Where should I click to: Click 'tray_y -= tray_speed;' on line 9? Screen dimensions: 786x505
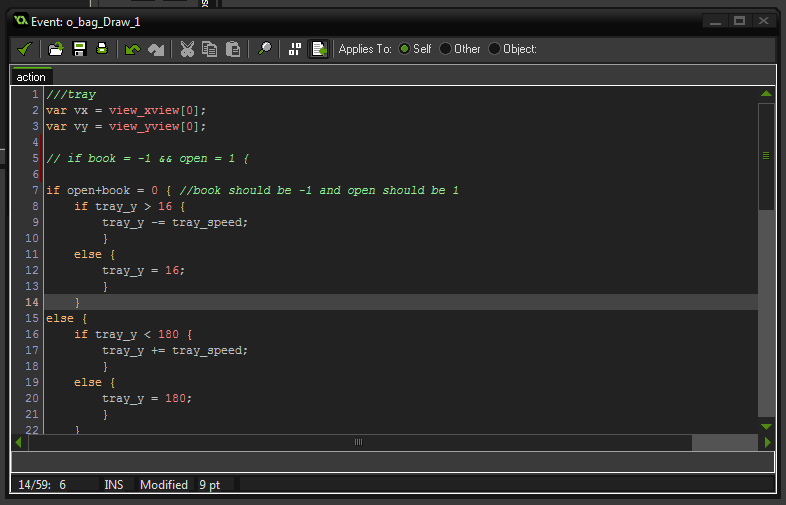(x=175, y=223)
